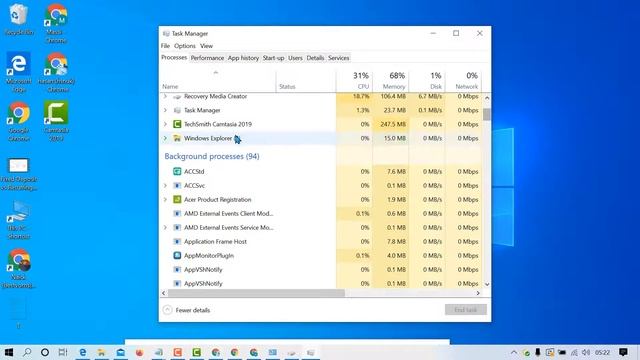Click the vertical scrollbar thumb
640x360 pixels.
(487, 114)
